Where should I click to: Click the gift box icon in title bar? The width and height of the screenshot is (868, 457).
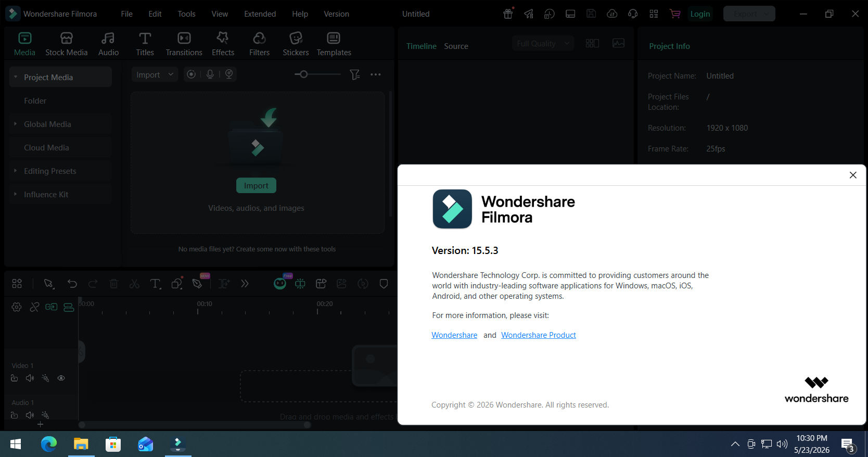coord(508,14)
